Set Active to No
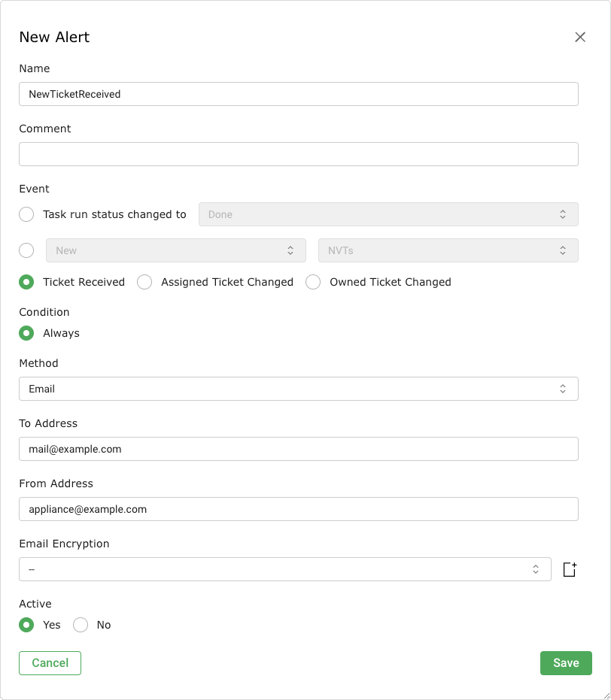The width and height of the screenshot is (611, 700). coord(81,625)
